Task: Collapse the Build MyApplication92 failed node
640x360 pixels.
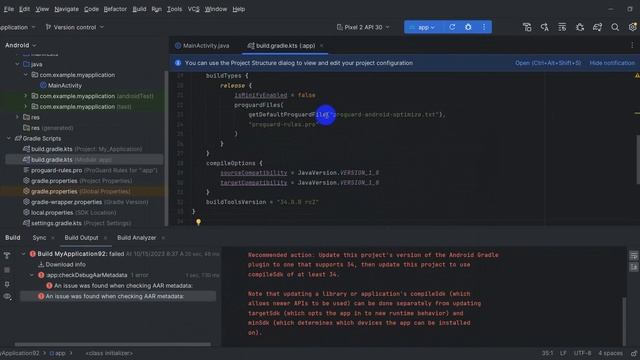Action: pyautogui.click(x=23, y=254)
